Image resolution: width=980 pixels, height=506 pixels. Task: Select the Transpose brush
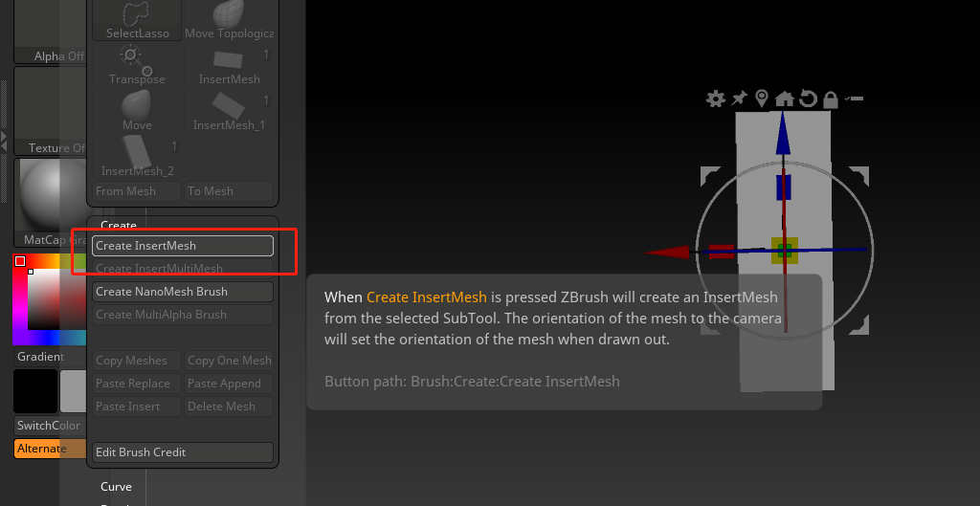click(x=137, y=65)
